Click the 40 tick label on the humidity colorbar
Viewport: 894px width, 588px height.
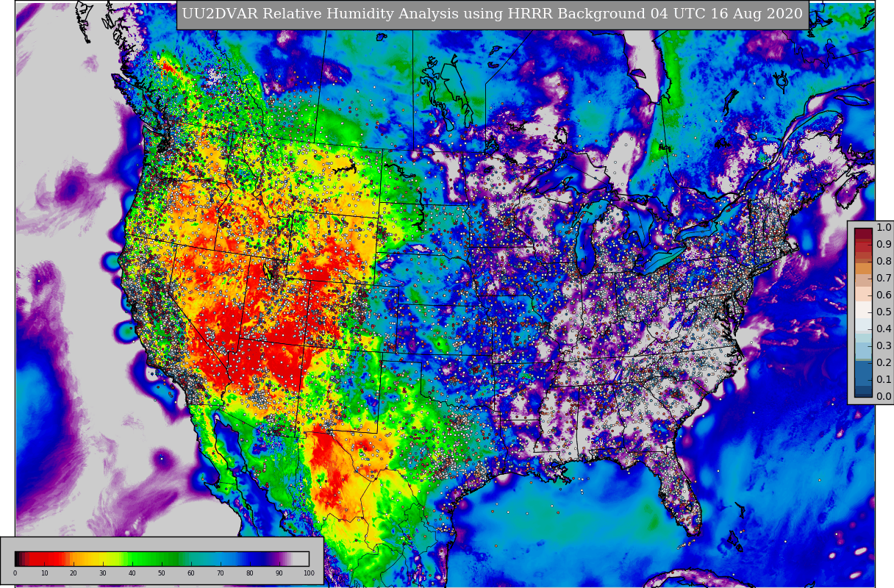132,573
